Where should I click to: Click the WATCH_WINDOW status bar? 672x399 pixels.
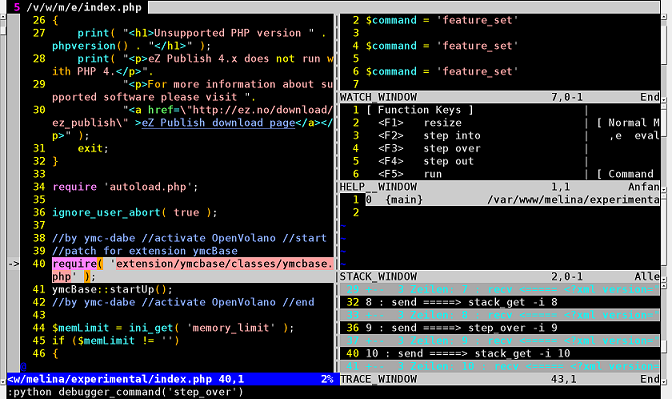coord(500,97)
